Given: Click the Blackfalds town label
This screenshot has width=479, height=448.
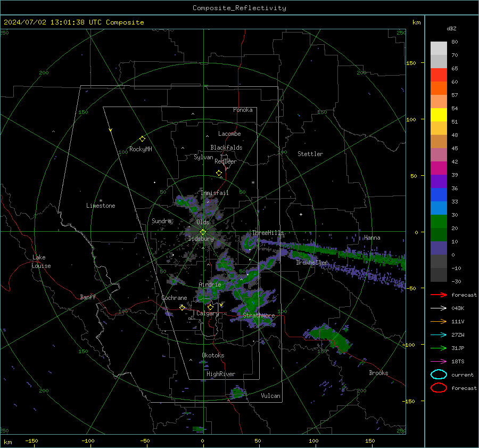Looking at the screenshot, I should [x=226, y=148].
